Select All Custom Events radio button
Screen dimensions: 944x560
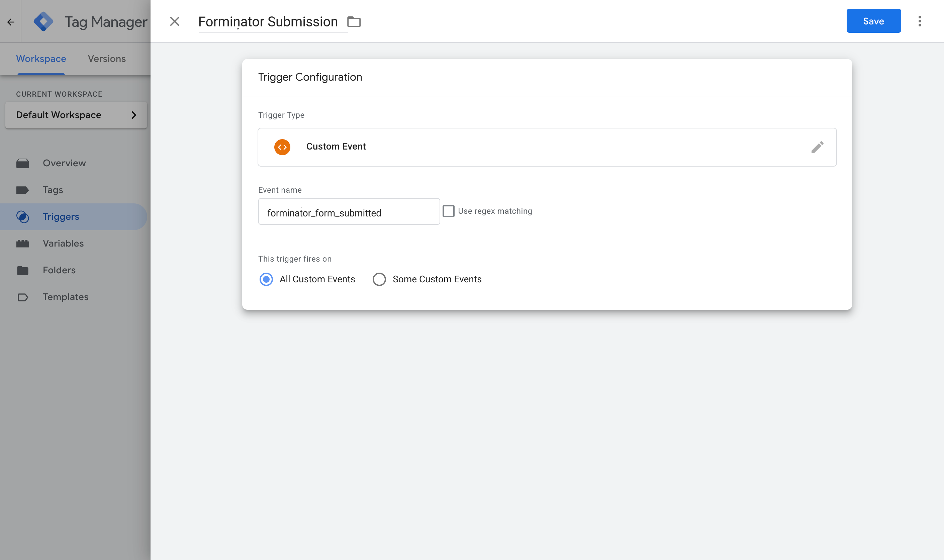point(266,279)
